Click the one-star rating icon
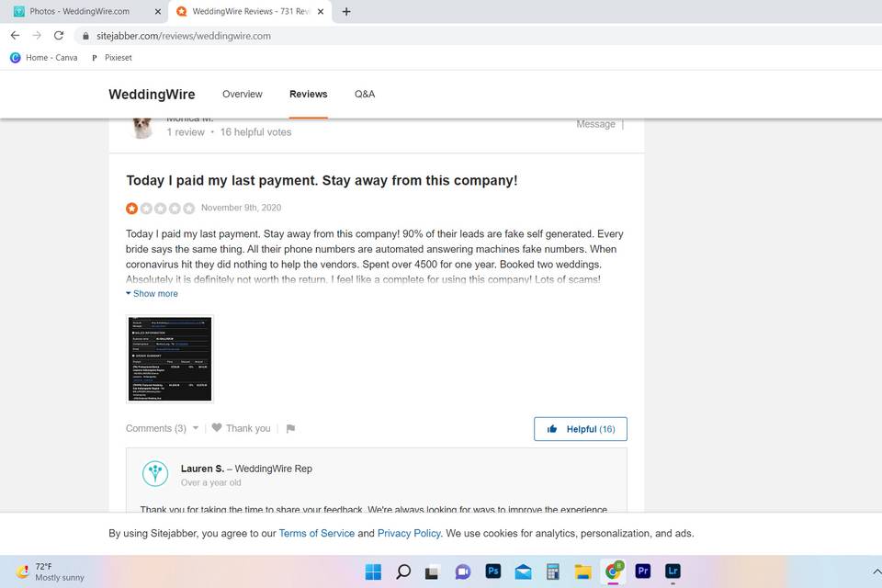 131,209
